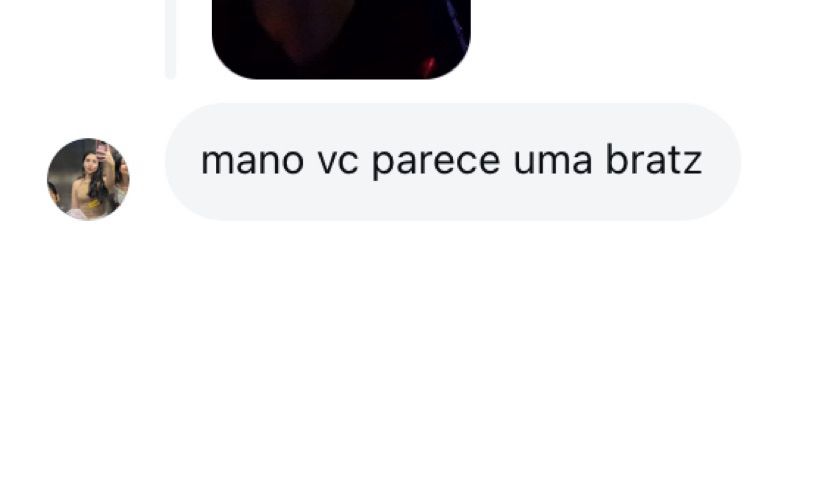
Task: Click the word 'vc' in the message
Action: pyautogui.click(x=338, y=161)
